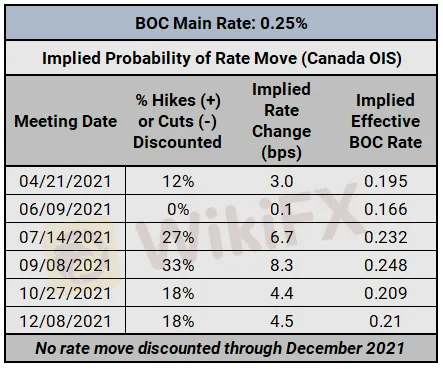Viewport: 443px width, 369px height.
Task: Click the 12% hike probability cell
Action: pos(178,181)
